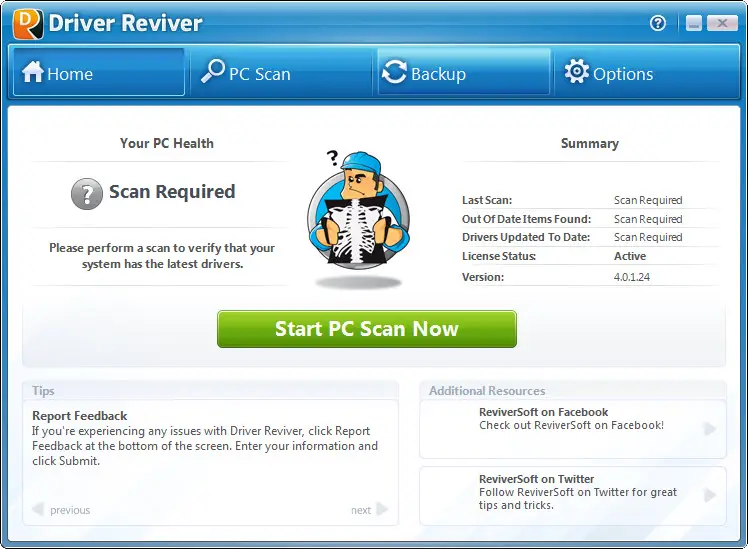This screenshot has width=748, height=549.
Task: Open ReviverSoft on Facebook resource
Action: point(572,429)
